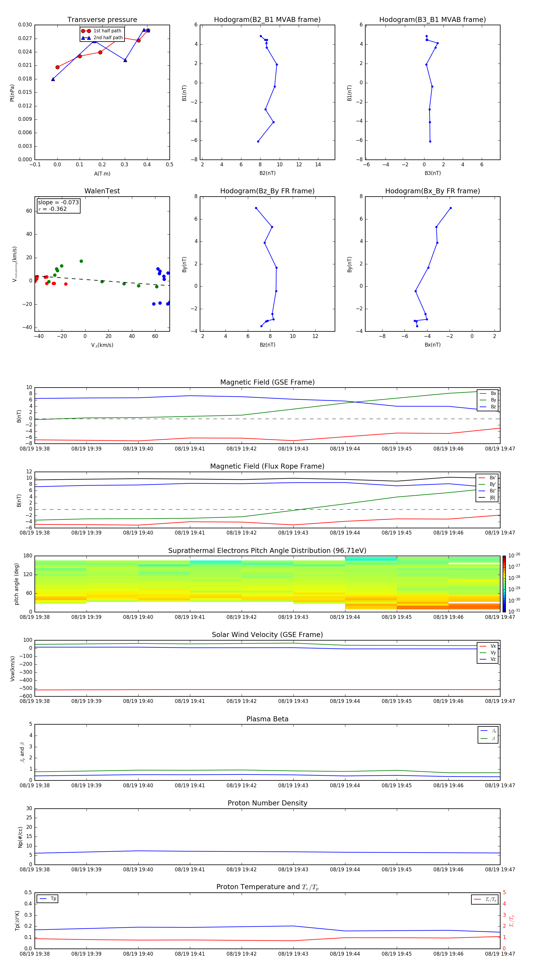
Task: Click the "Bx(nT)" x-axis label
Action: click(432, 345)
